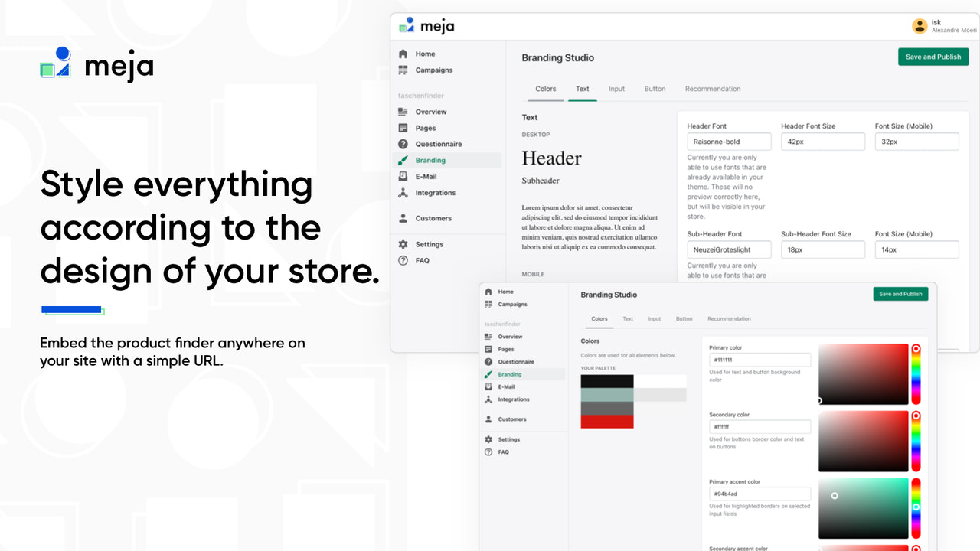Open the Alexandre Moeri account avatar
Screen dimensions: 980x551
click(x=919, y=25)
